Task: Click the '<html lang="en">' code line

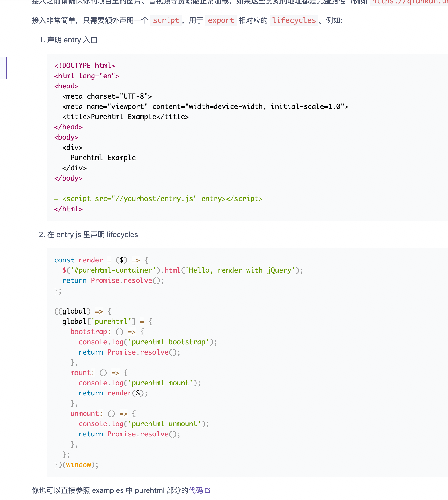Action: pyautogui.click(x=87, y=76)
